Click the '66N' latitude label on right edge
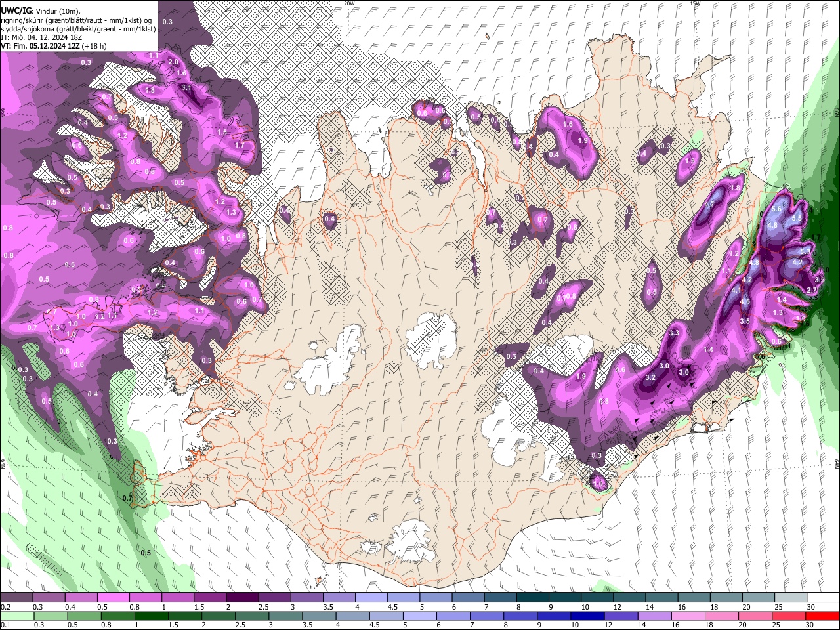This screenshot has width=840, height=630. point(837,113)
